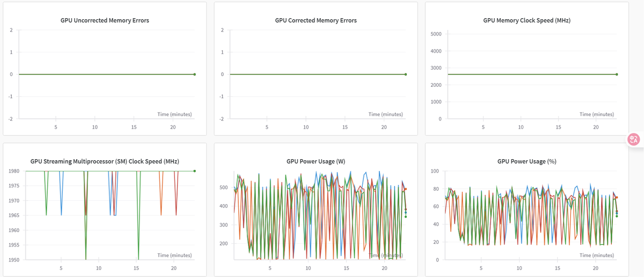Click the GPU Uncorrected Memory Errors chart title
644x277 pixels.
tap(105, 20)
